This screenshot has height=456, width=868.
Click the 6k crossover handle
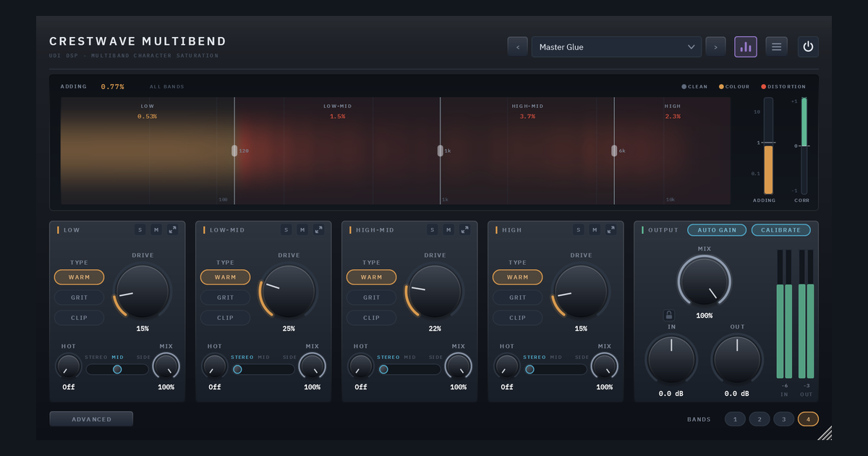click(x=614, y=151)
